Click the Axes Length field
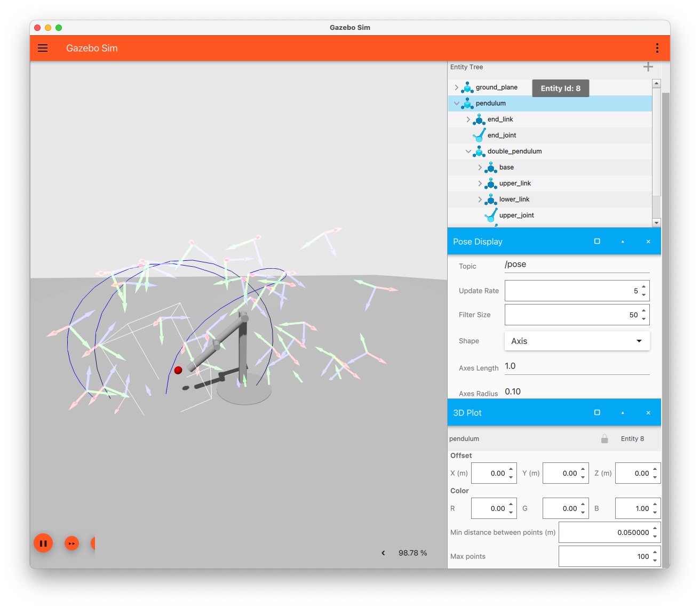The image size is (700, 608). tap(577, 366)
